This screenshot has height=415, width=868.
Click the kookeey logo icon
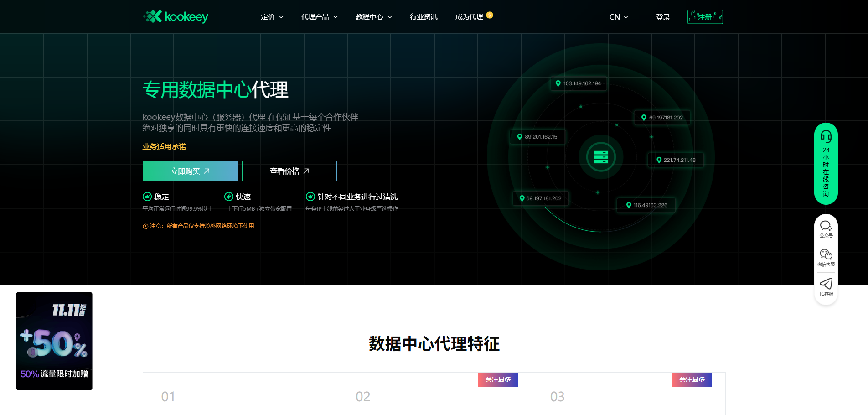pos(152,16)
